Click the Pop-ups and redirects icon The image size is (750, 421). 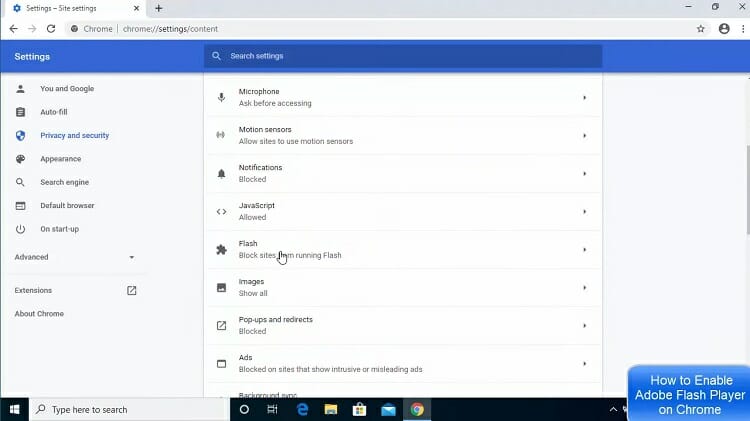tap(221, 325)
